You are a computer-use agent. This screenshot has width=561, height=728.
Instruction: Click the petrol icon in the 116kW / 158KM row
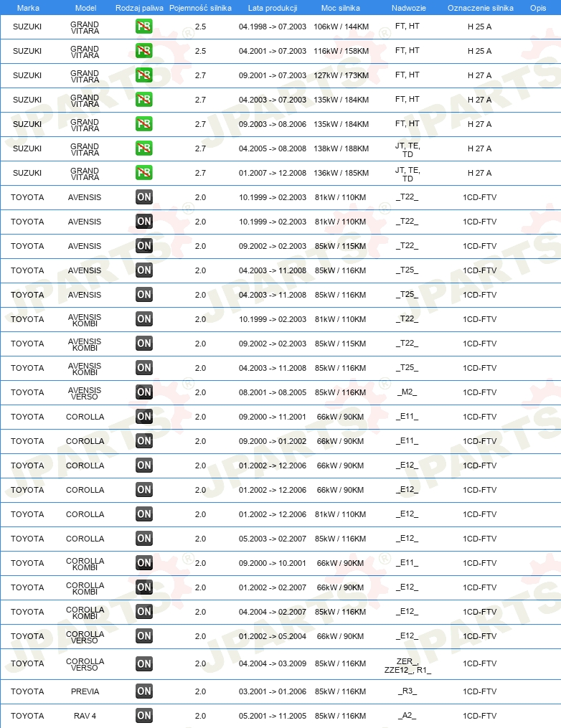click(144, 51)
